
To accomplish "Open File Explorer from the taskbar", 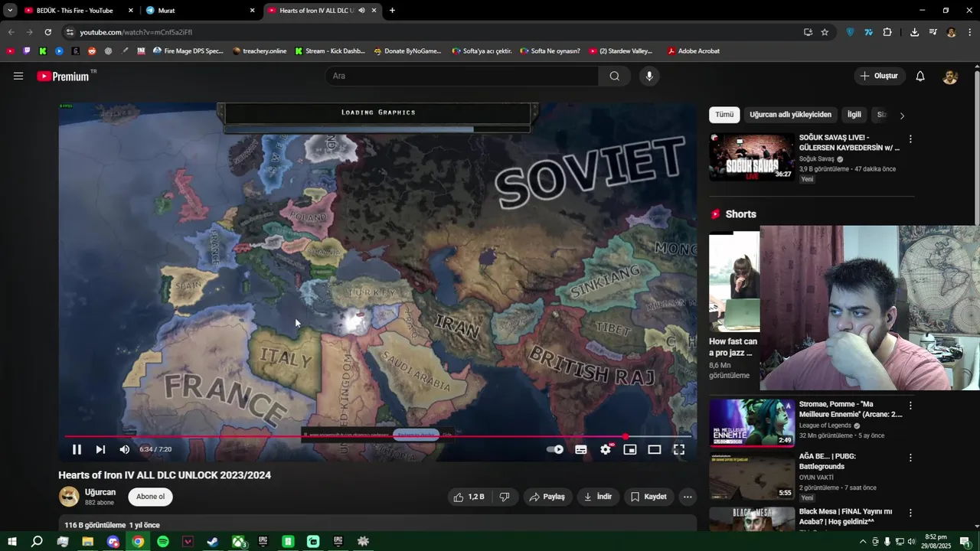I will coord(87,541).
